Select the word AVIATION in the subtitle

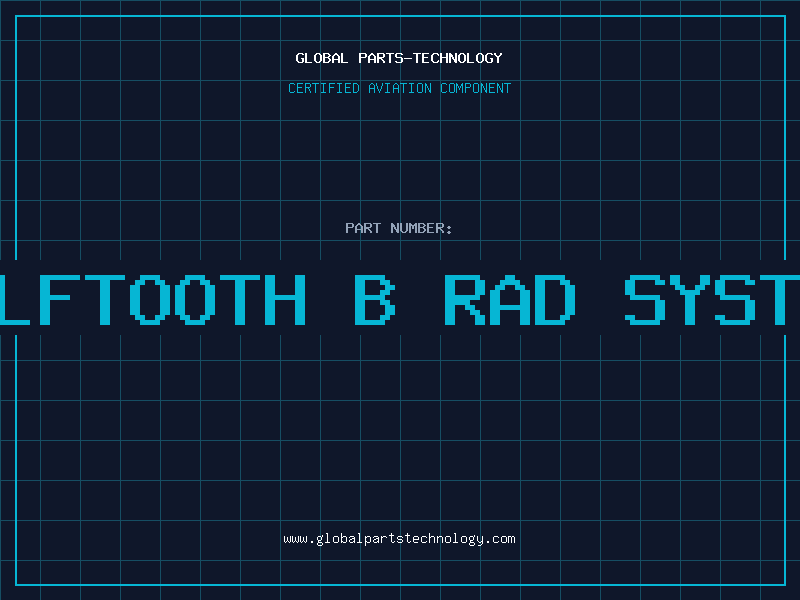pos(399,88)
